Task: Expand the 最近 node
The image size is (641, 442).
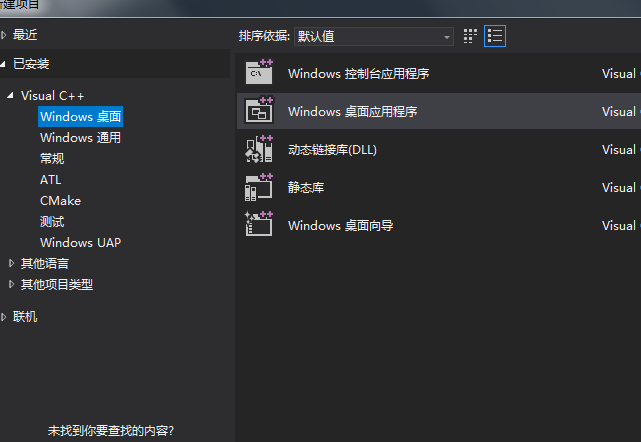Action: click(x=4, y=35)
